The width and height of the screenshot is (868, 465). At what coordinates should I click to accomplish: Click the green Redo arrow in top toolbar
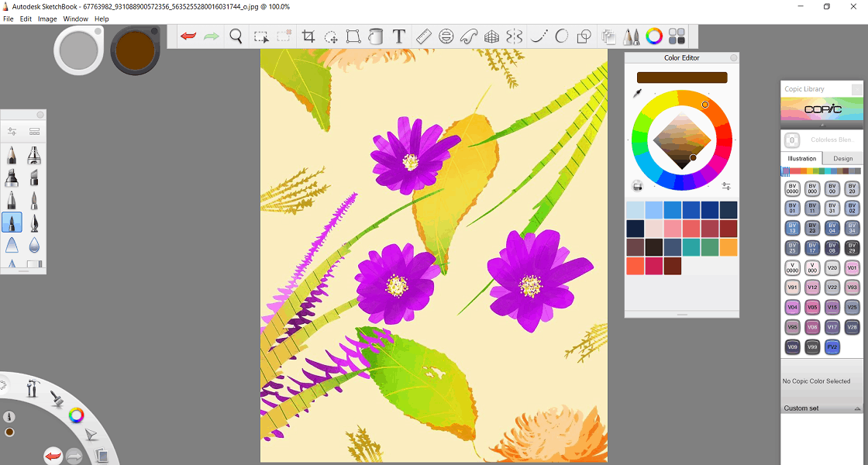coord(212,36)
